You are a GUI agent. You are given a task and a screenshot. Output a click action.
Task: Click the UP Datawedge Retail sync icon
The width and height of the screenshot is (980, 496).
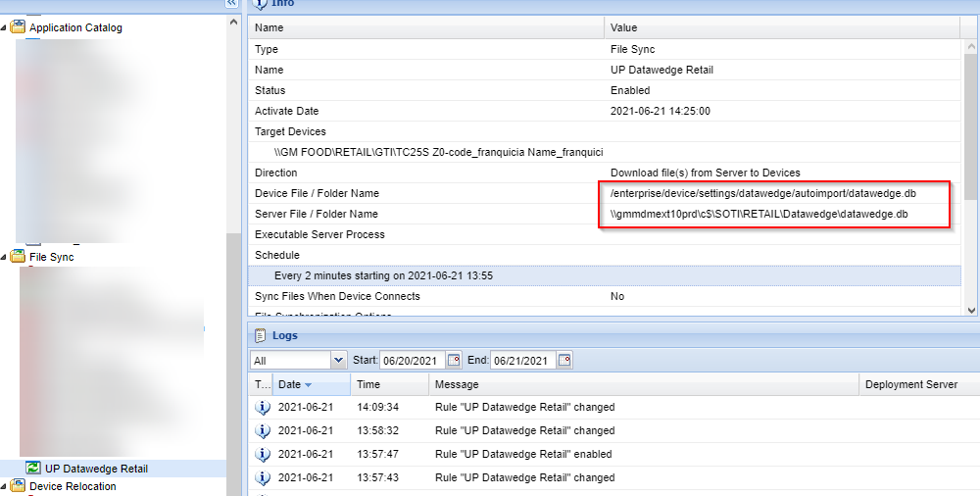pos(33,469)
